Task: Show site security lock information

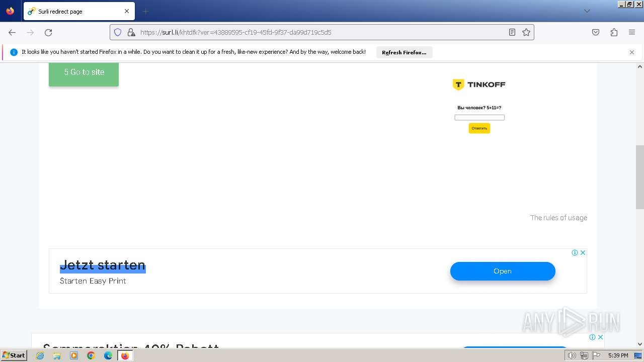Action: (131, 32)
